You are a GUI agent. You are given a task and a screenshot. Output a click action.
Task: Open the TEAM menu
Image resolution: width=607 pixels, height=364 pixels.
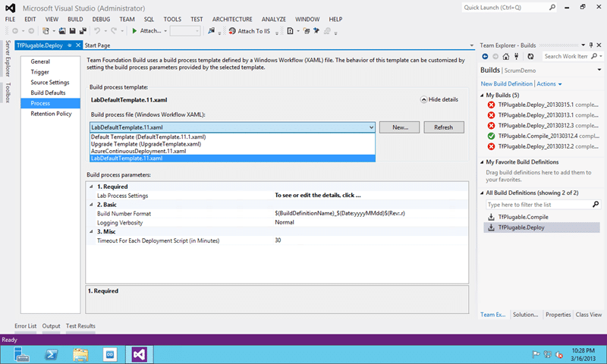coord(127,20)
